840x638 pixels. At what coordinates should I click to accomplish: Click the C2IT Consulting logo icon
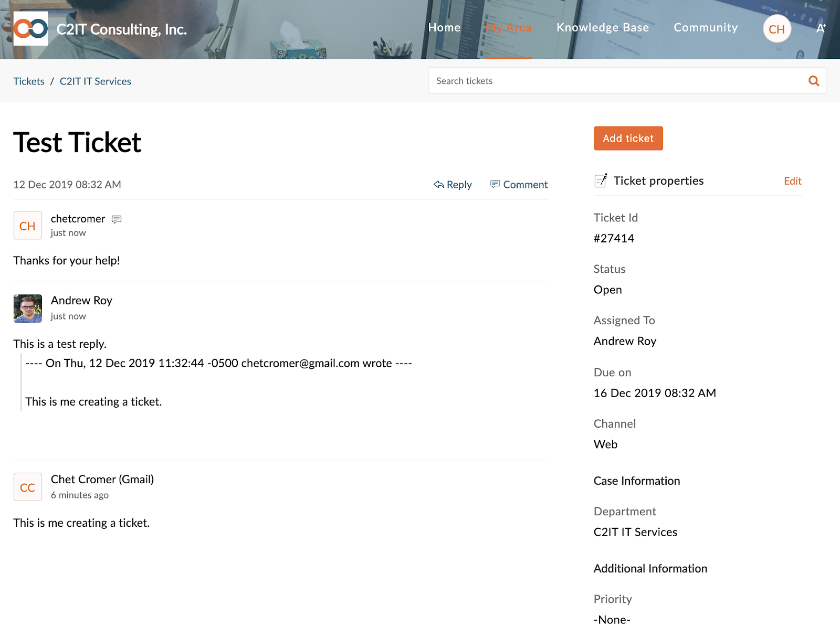click(30, 28)
